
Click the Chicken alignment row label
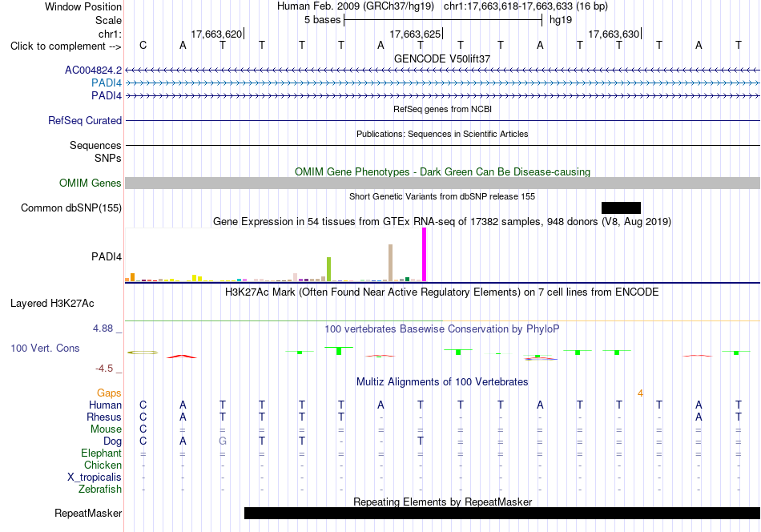[x=103, y=465]
